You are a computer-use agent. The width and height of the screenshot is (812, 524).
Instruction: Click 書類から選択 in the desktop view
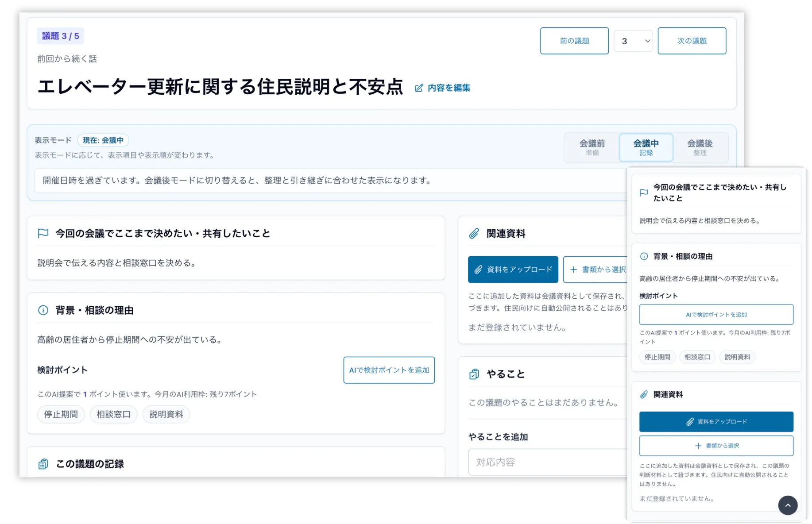(x=595, y=269)
